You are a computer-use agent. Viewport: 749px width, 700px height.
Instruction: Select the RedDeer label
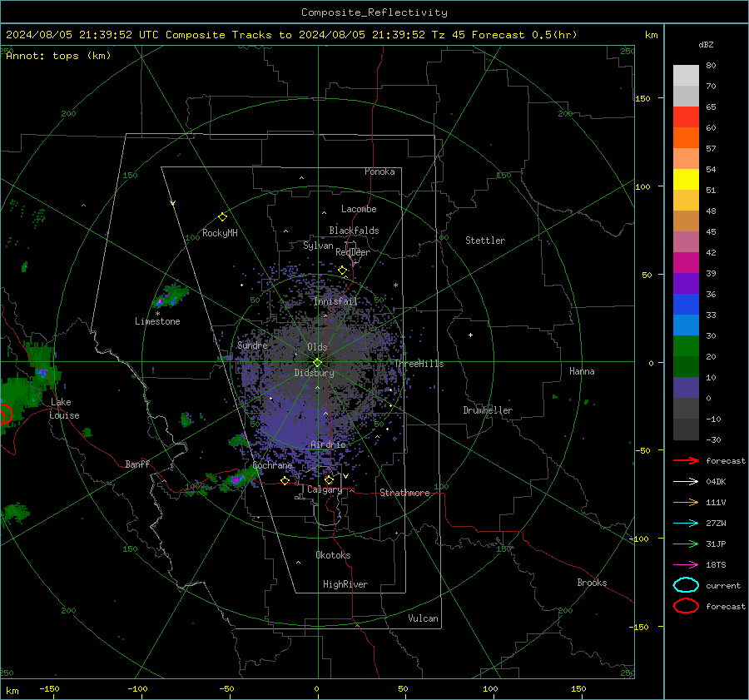[x=353, y=252]
